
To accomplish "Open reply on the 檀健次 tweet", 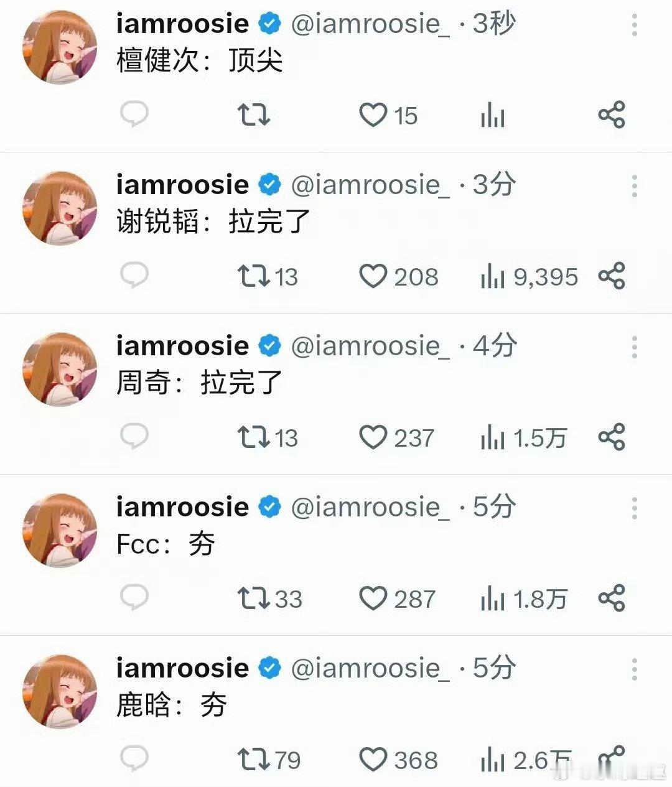I will coord(134,115).
